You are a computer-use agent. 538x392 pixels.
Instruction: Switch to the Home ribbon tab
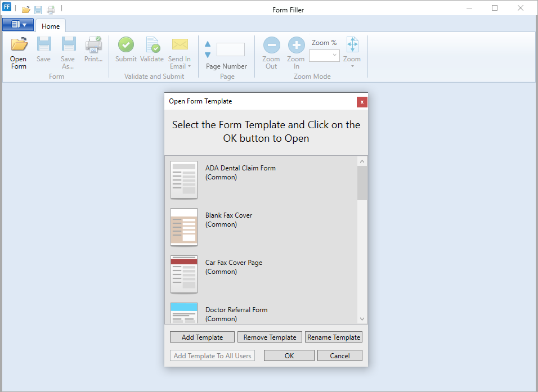[51, 26]
